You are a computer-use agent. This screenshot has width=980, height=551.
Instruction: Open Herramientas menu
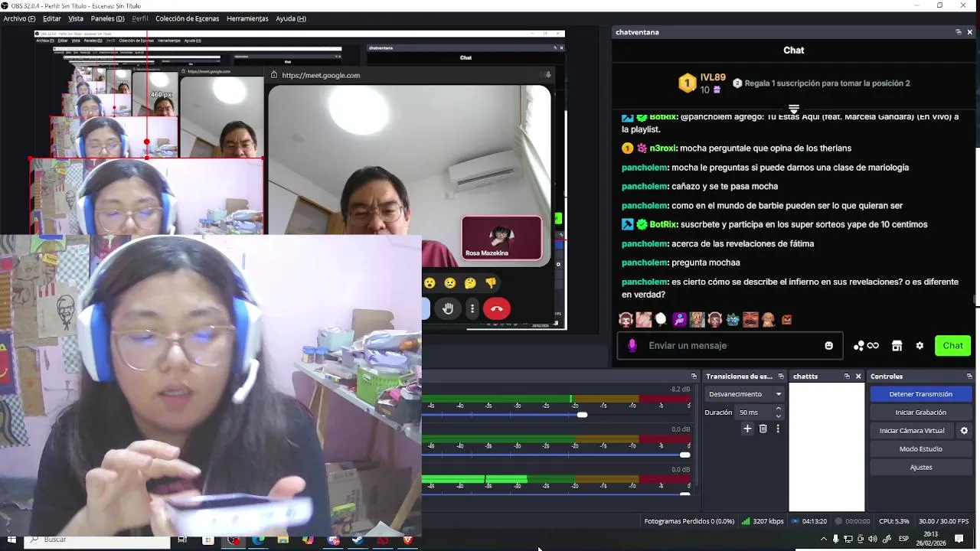[x=247, y=18]
